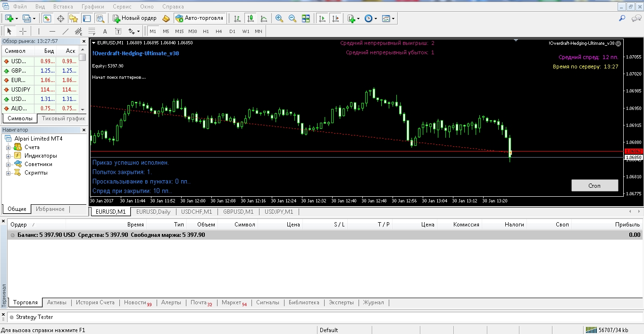Open the MetaEditor book icon
Screen dimensions: 644x334
click(x=166, y=18)
